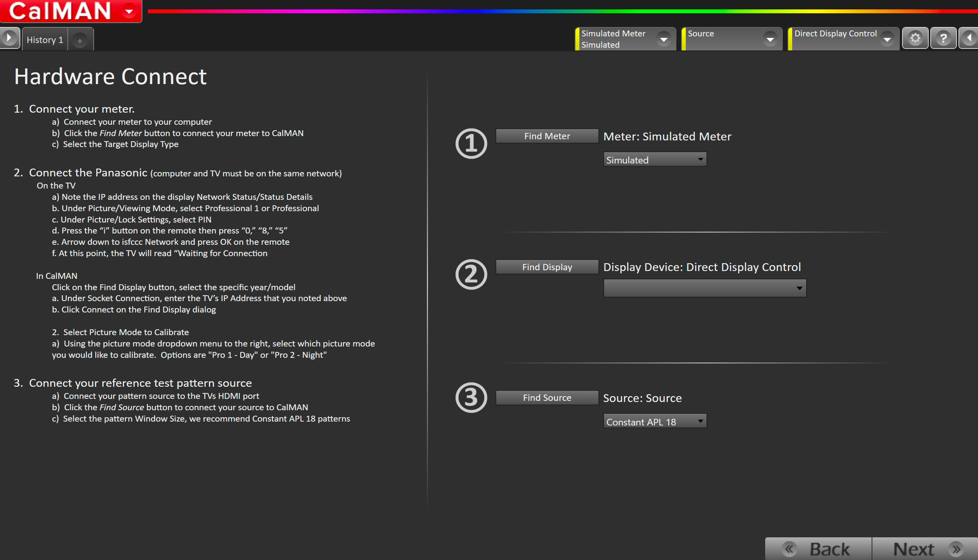The width and height of the screenshot is (978, 560).
Task: Open the help question mark icon
Action: click(943, 38)
